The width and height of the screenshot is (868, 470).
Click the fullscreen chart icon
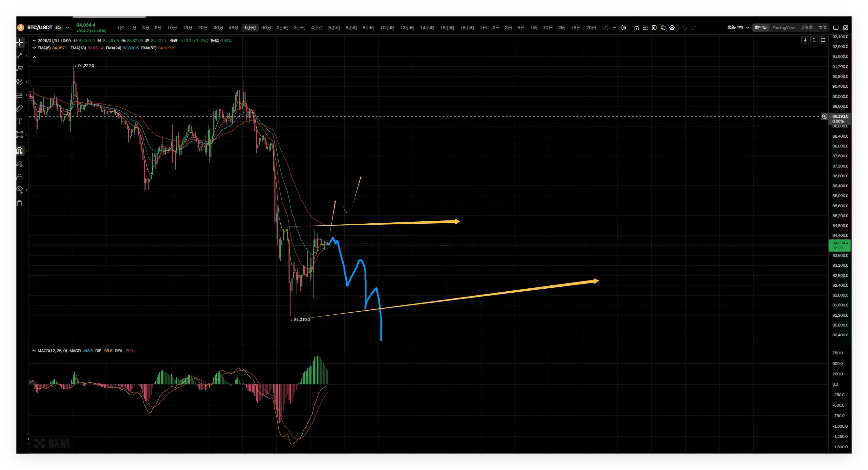click(845, 28)
